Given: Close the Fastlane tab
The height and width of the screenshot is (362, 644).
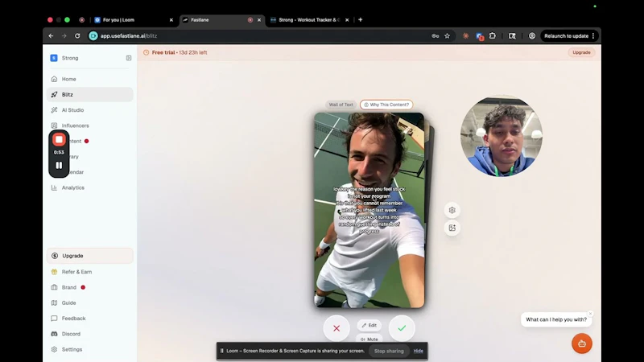Looking at the screenshot, I should [x=259, y=19].
